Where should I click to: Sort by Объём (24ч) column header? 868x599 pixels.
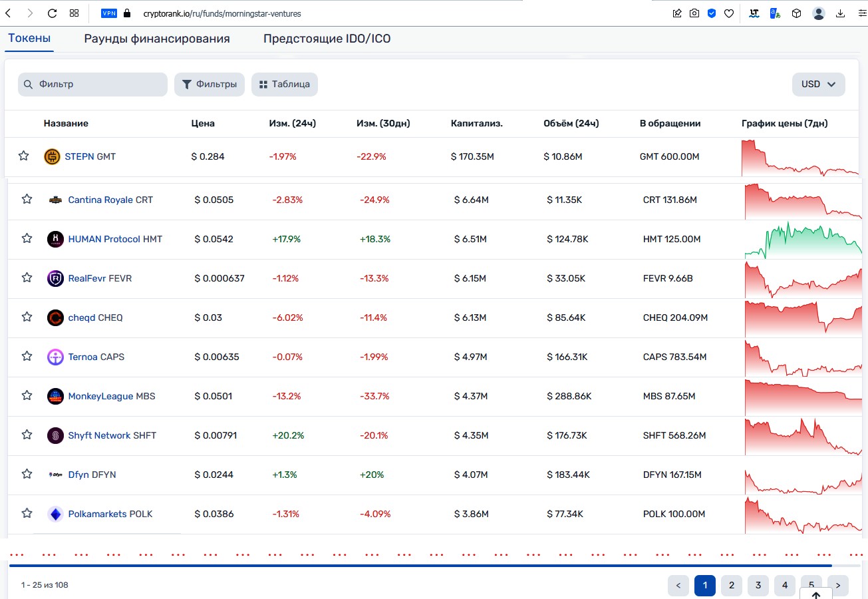[571, 123]
